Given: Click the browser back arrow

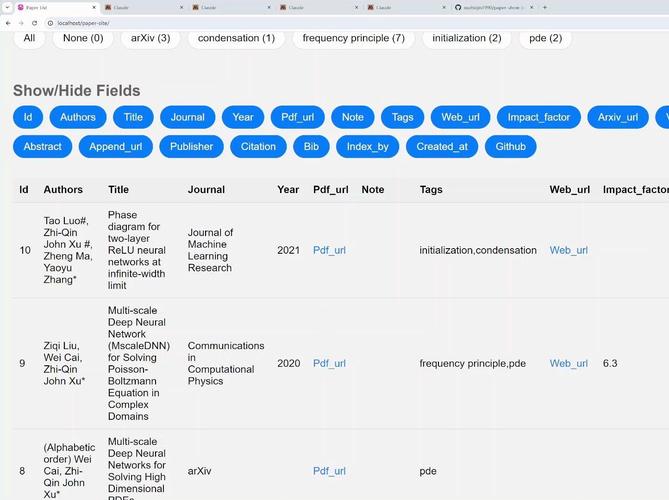Looking at the screenshot, I should point(8,23).
